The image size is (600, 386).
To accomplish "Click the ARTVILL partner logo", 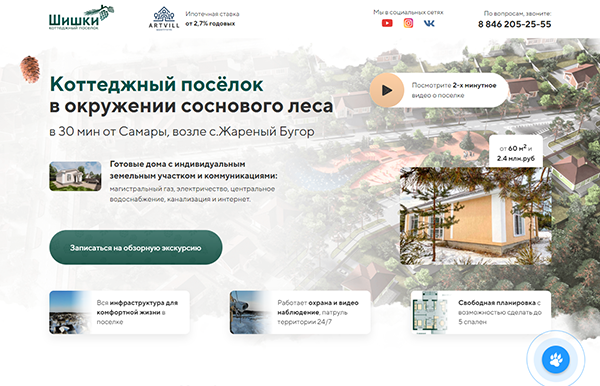I will pos(164,18).
